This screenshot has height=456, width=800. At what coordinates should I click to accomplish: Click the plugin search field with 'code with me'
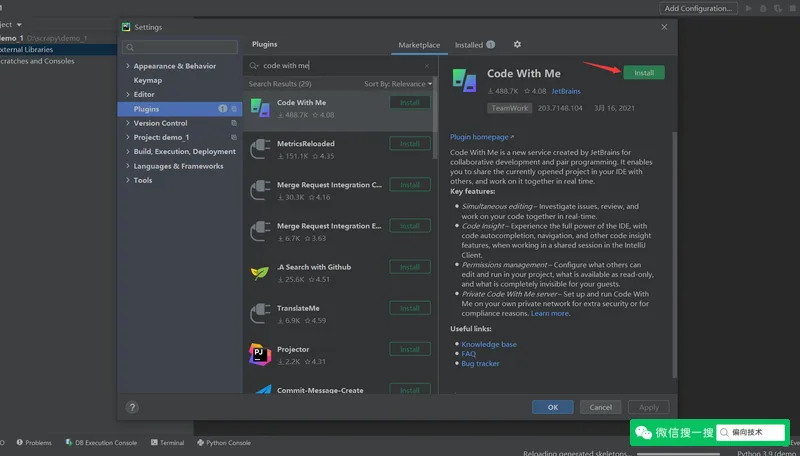tap(339, 66)
